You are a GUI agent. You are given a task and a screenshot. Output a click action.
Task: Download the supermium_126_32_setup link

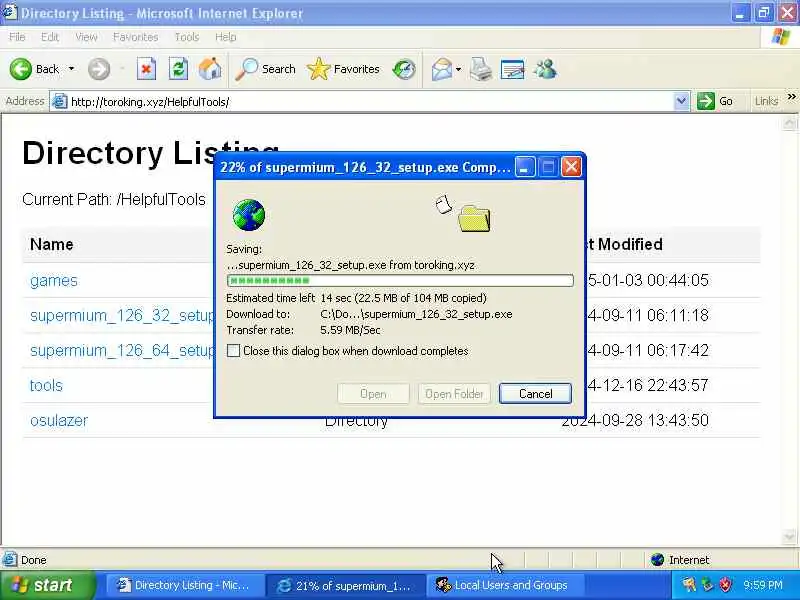point(122,315)
